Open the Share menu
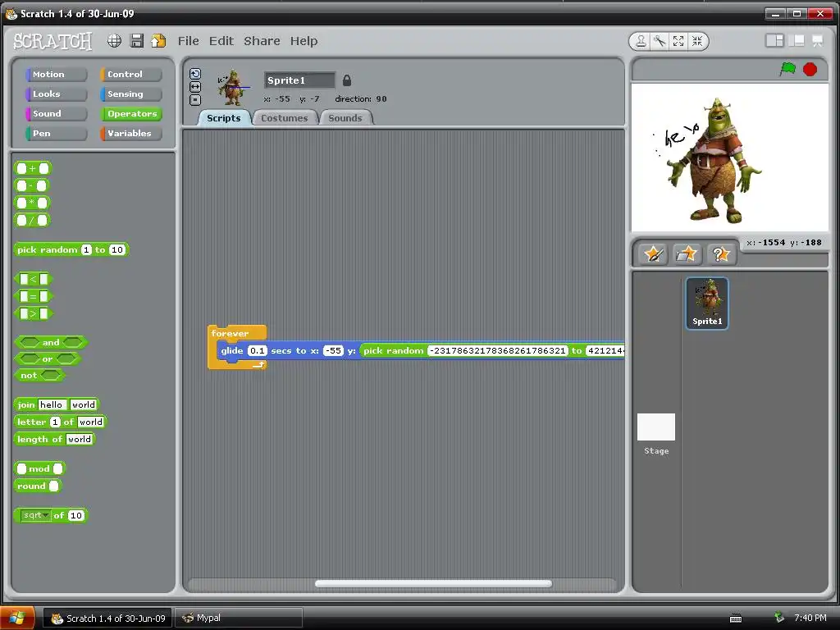840x630 pixels. [x=262, y=41]
